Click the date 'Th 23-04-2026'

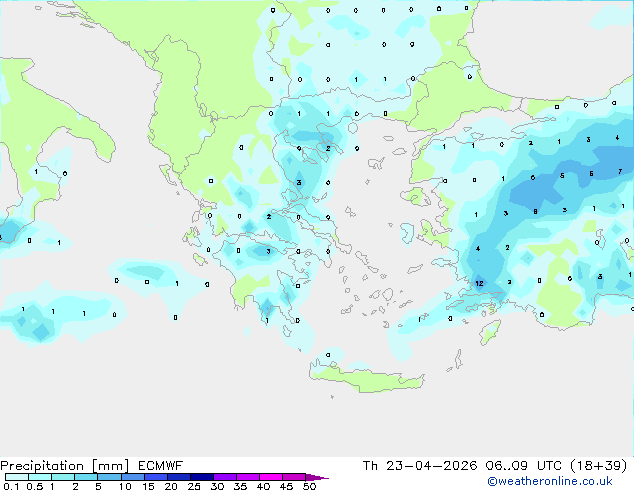pos(420,466)
